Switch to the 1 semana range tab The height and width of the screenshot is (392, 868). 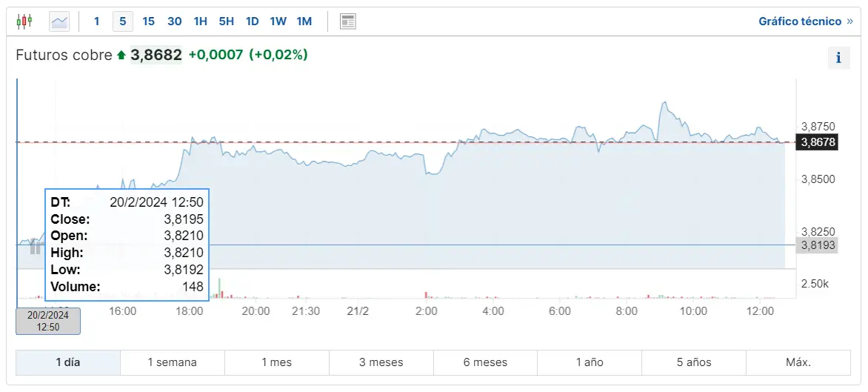coord(173,362)
